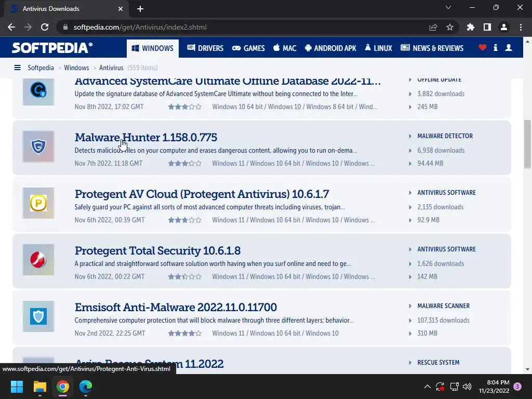Screen dimensions: 532x399
Task: Switch to the Linux section
Action: (378, 48)
